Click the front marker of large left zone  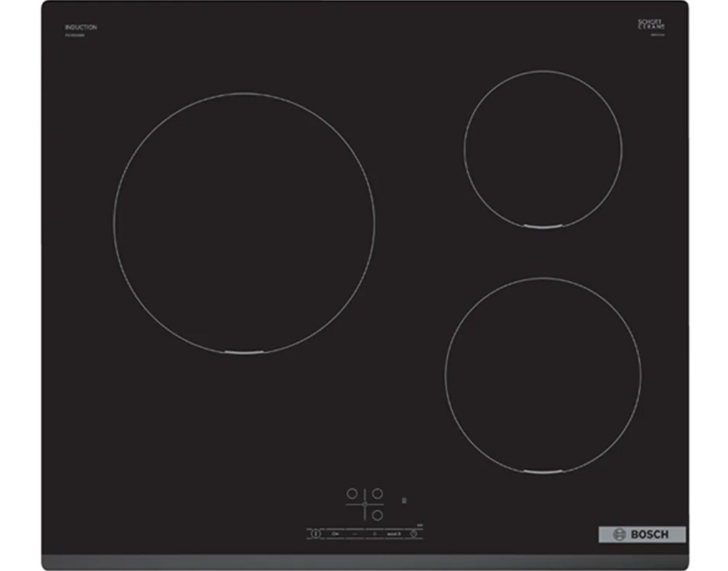pos(243,353)
